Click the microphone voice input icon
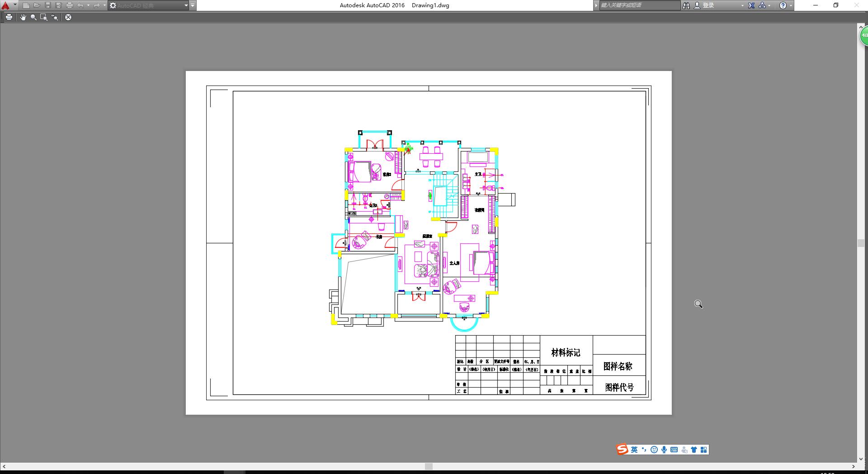The width and height of the screenshot is (868, 474). pos(664,450)
